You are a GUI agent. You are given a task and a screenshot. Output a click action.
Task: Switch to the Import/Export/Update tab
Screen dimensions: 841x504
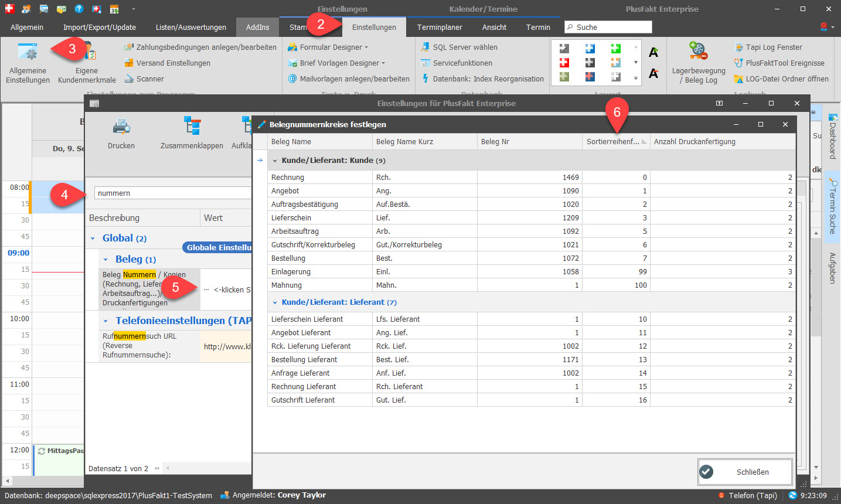click(x=100, y=27)
